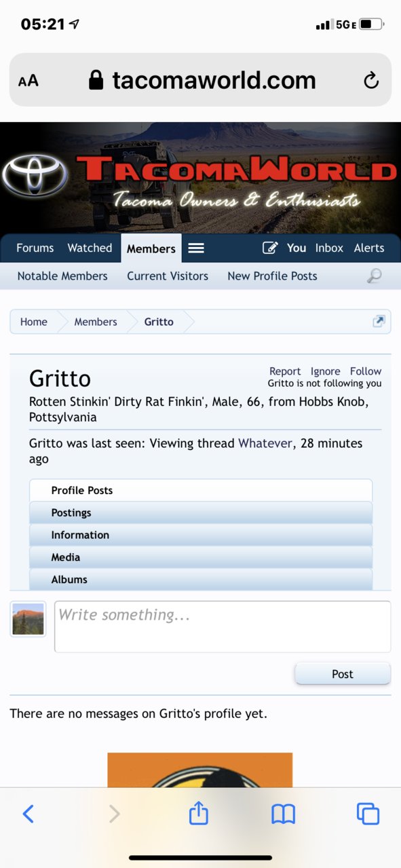Image resolution: width=401 pixels, height=868 pixels.
Task: Open the breadcrumb jump-to external icon
Action: point(379,322)
